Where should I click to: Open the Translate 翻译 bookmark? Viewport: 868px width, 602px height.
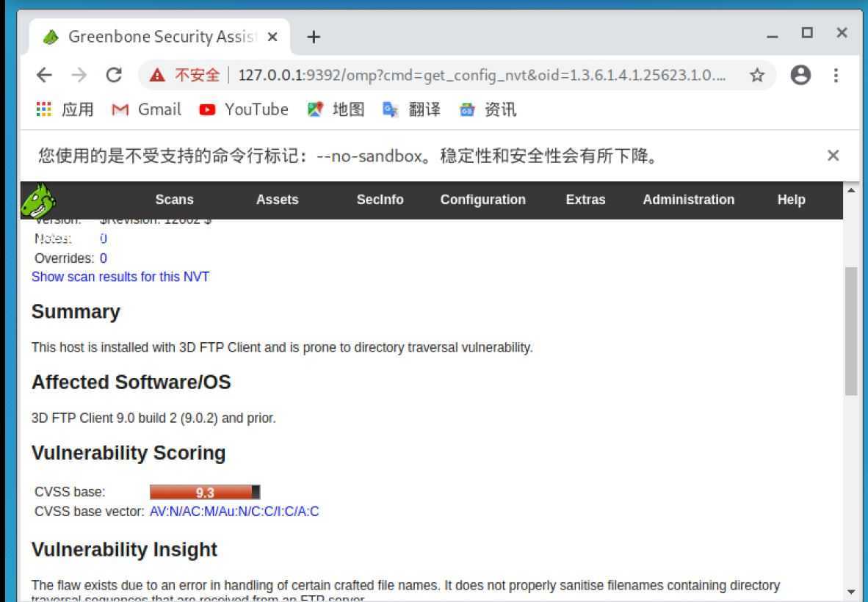click(x=412, y=109)
